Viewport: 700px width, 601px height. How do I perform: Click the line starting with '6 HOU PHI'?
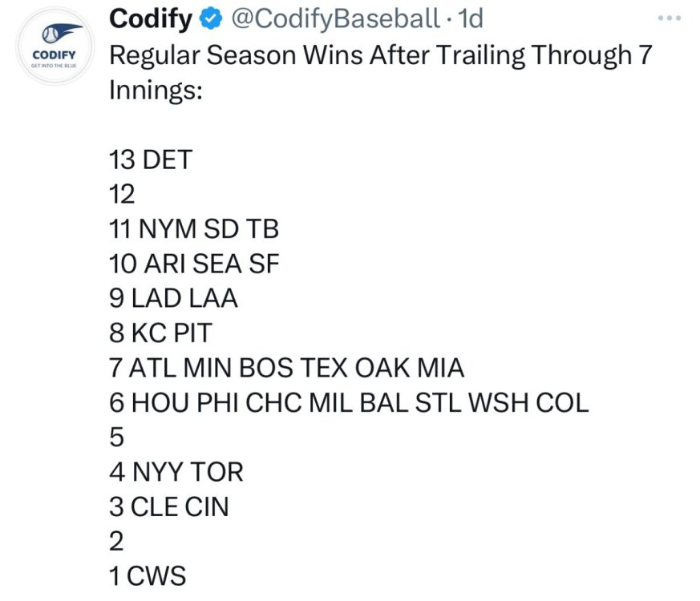click(348, 402)
